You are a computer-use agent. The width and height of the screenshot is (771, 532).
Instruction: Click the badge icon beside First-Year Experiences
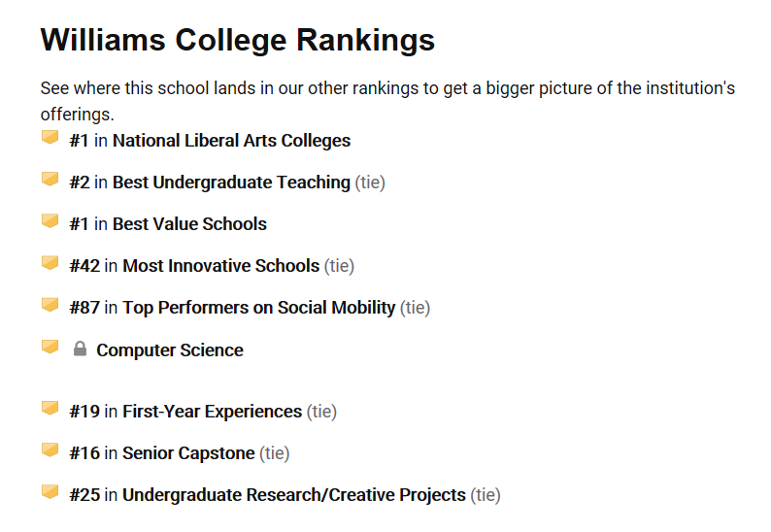[x=50, y=409]
